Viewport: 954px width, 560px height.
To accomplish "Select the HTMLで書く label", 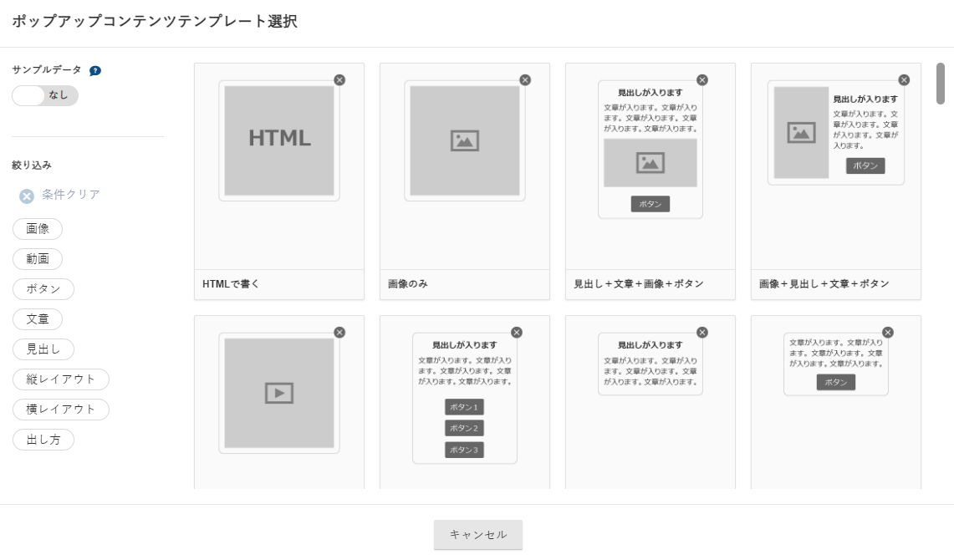I will click(x=231, y=284).
